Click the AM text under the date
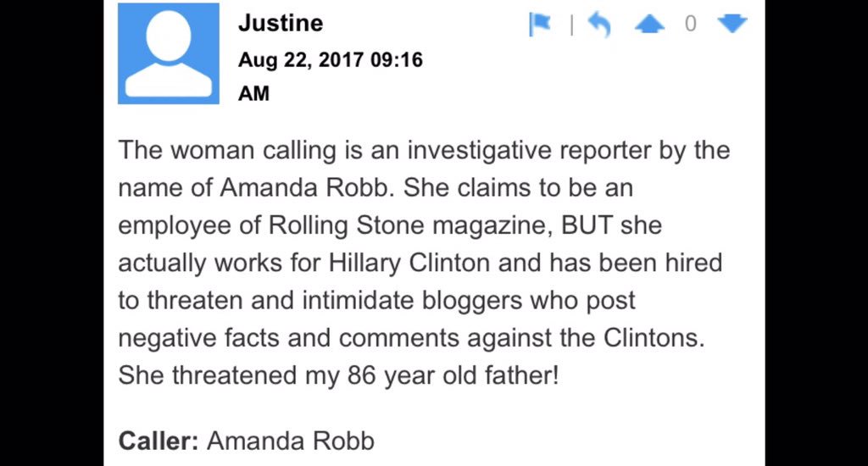The width and height of the screenshot is (868, 466). [253, 93]
